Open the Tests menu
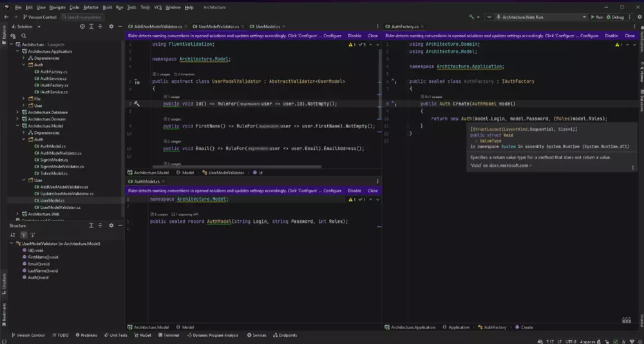The width and height of the screenshot is (644, 344). pos(131,7)
